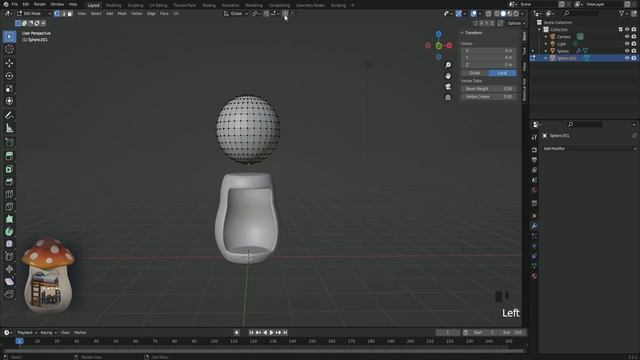Select the Measure tool
640x360 pixels.
[9, 128]
